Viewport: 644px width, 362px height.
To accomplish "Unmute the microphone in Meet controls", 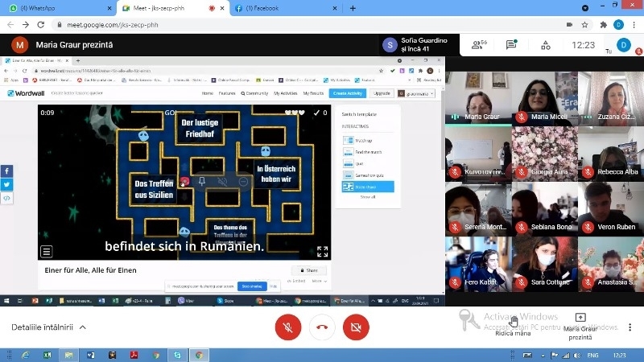I will [287, 327].
